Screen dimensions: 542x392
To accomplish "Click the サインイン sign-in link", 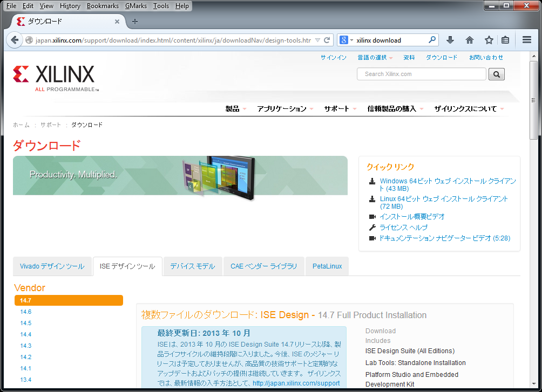I will pyautogui.click(x=334, y=58).
